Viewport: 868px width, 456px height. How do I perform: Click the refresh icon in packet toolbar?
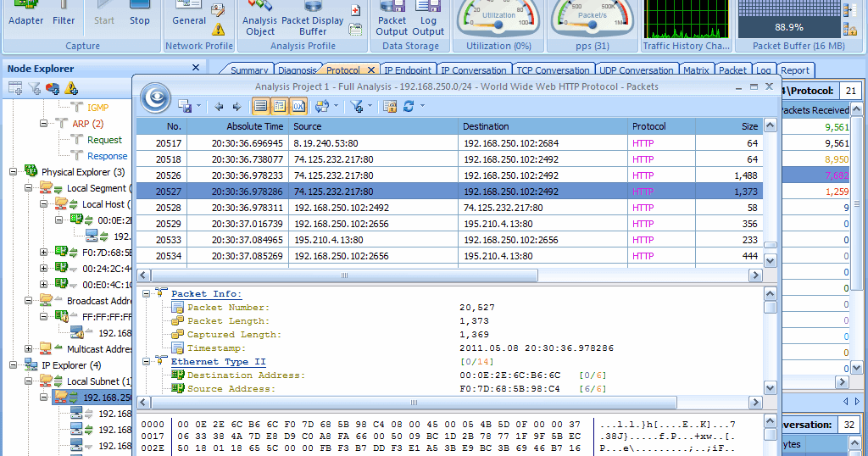(x=409, y=106)
